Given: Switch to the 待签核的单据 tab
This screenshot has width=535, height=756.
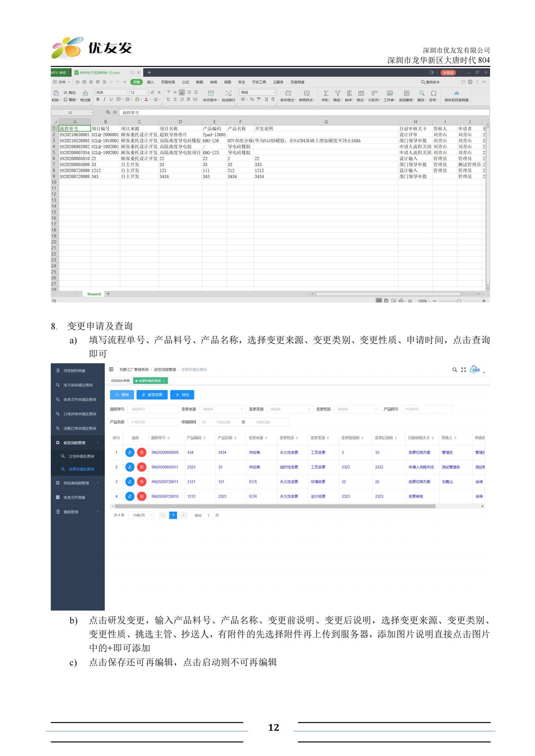Looking at the screenshot, I should (120, 381).
